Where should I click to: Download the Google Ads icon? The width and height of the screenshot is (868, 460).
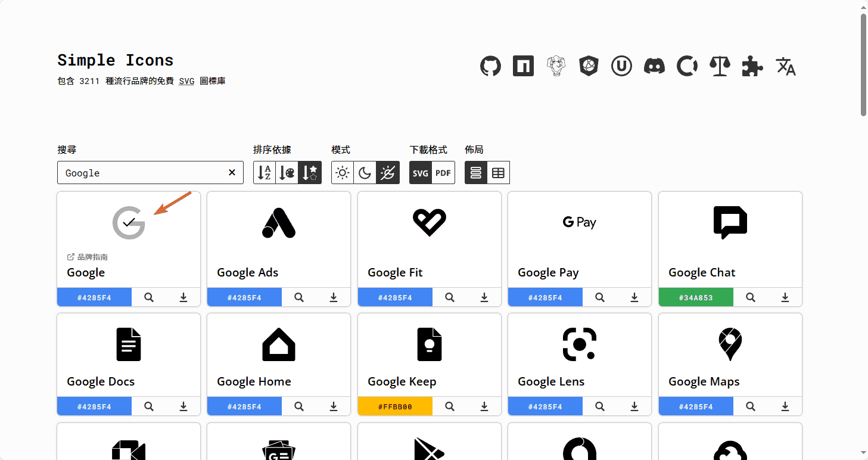[334, 297]
